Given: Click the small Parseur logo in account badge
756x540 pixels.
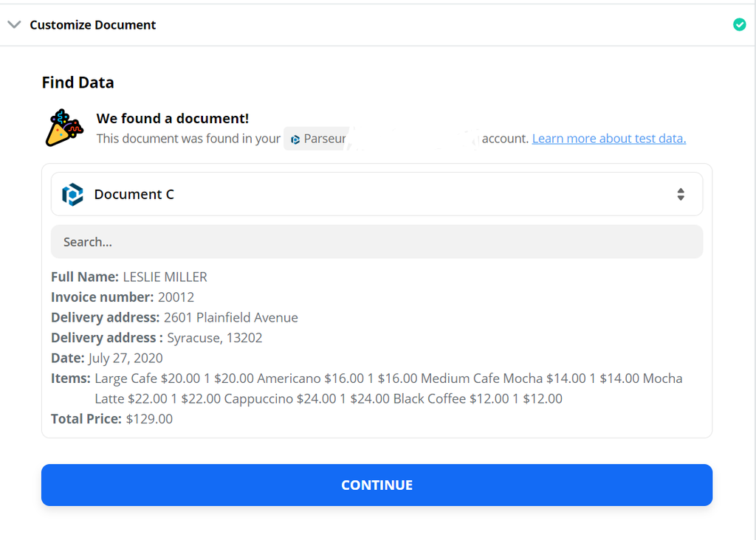Looking at the screenshot, I should point(295,139).
